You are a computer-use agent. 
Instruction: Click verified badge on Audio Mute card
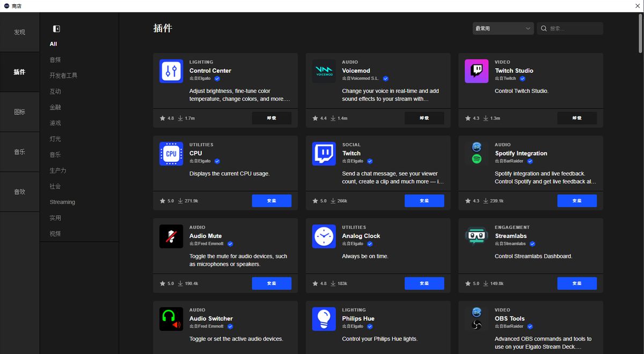[x=230, y=244]
